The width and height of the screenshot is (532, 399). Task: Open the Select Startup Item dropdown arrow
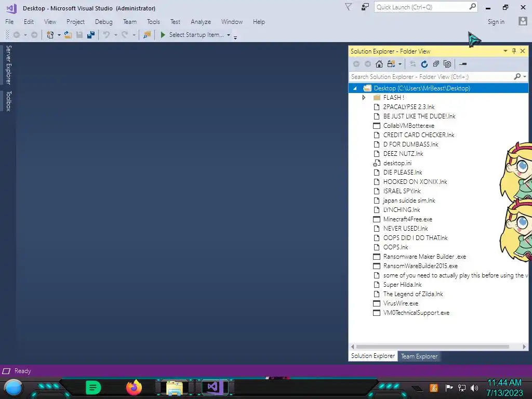[x=229, y=35]
